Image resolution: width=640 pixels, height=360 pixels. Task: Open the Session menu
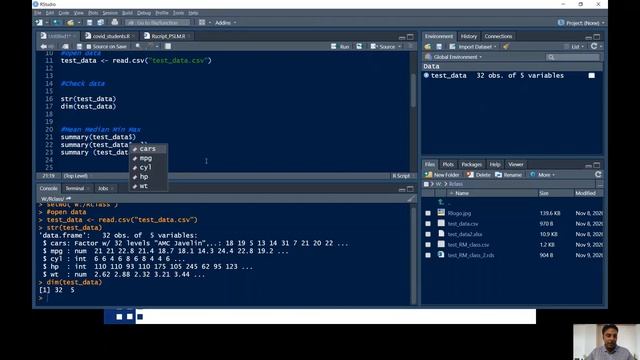pos(110,13)
